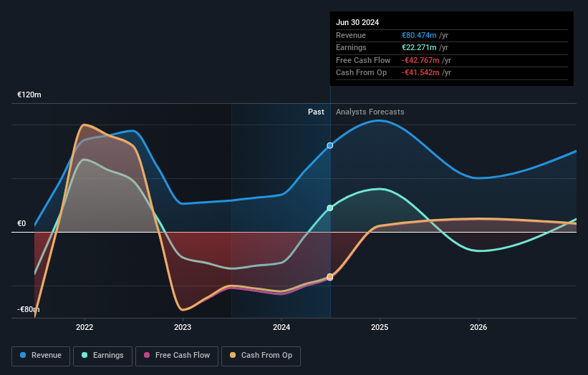Screen dimensions: 588x375
Task: Click the -€42.767m free cash flow value
Action: [x=420, y=60]
